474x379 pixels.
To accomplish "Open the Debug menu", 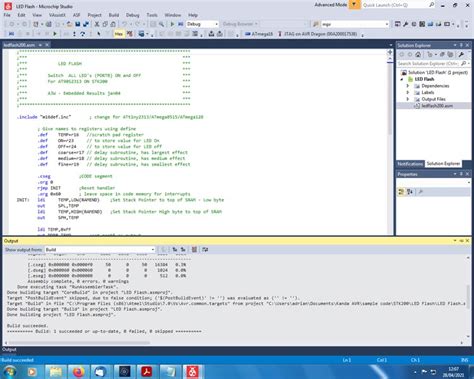I will point(132,15).
